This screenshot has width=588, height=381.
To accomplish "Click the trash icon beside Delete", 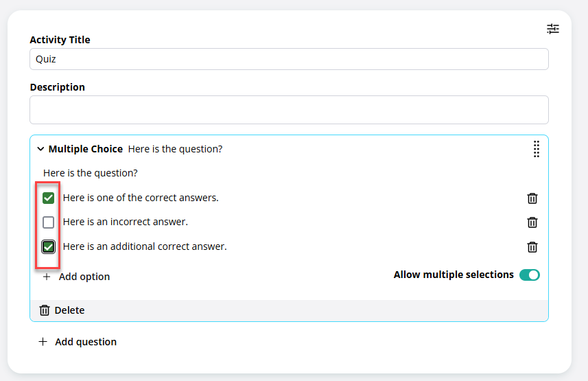I will point(45,310).
